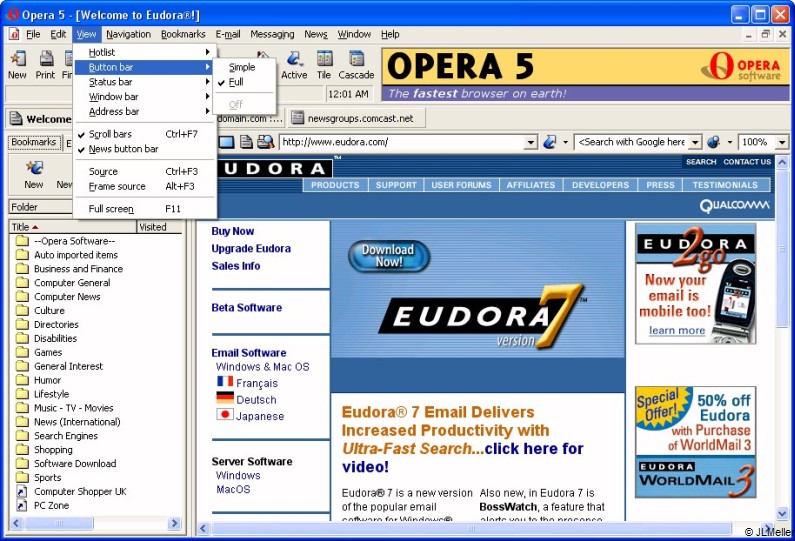This screenshot has width=795, height=541.
Task: Select the Search Engines bookmark folder
Action: 66,436
